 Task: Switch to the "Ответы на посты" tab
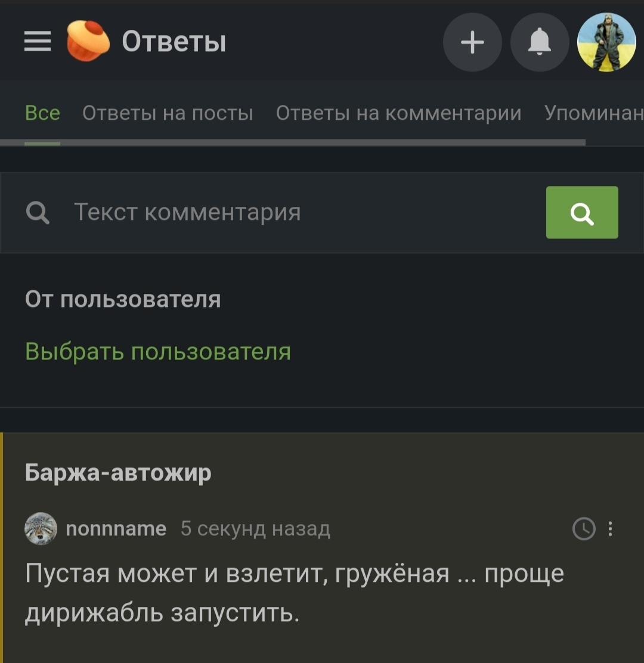tap(168, 113)
